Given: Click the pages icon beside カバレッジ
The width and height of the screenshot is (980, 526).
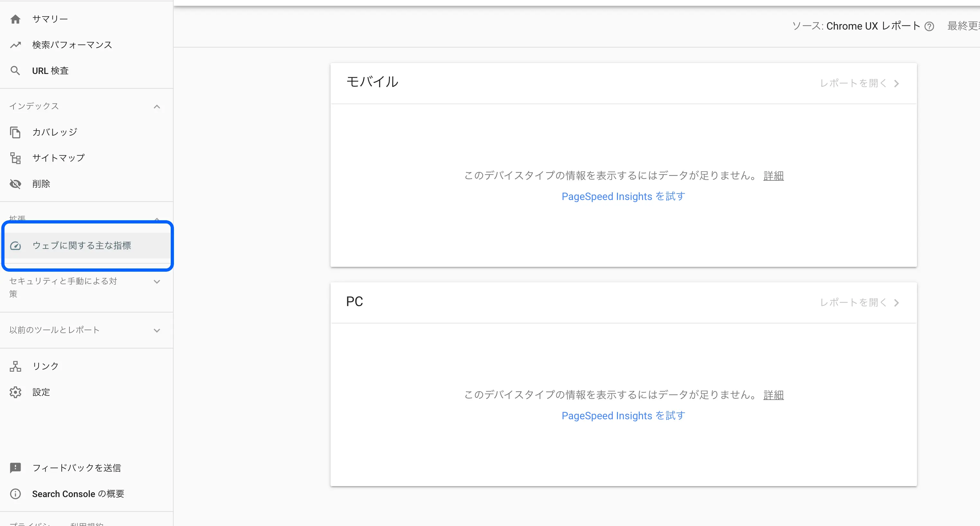Looking at the screenshot, I should click(x=15, y=132).
